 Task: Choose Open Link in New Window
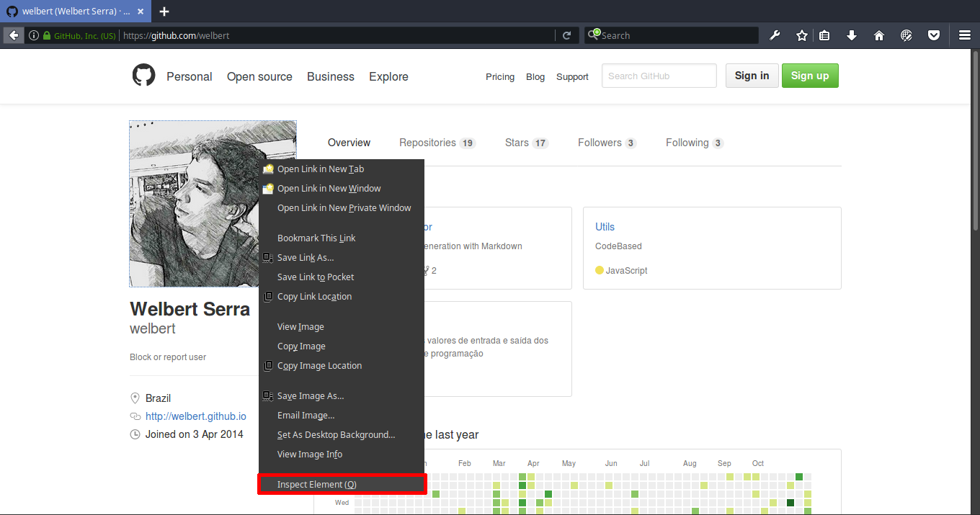click(x=342, y=189)
